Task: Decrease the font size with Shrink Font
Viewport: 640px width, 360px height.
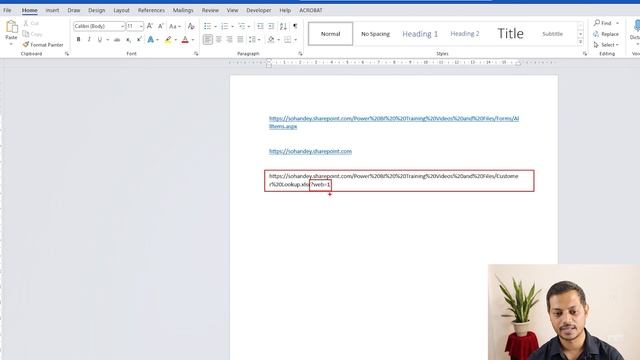Action: point(160,26)
